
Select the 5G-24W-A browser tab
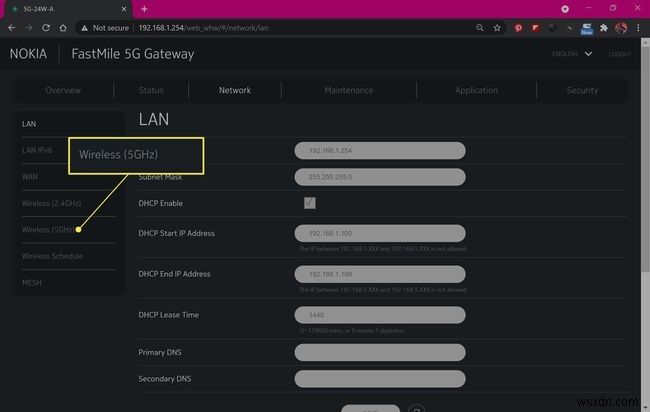pos(68,9)
